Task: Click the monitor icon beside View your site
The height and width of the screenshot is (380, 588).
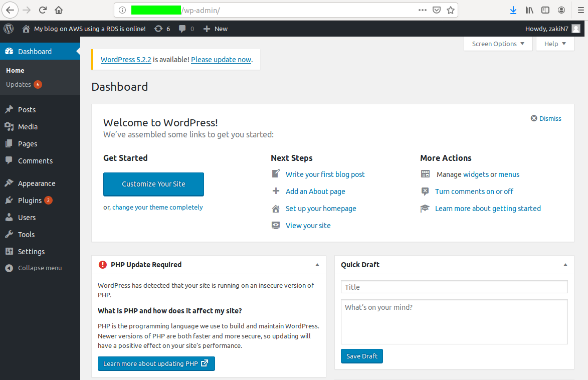Action: (276, 226)
